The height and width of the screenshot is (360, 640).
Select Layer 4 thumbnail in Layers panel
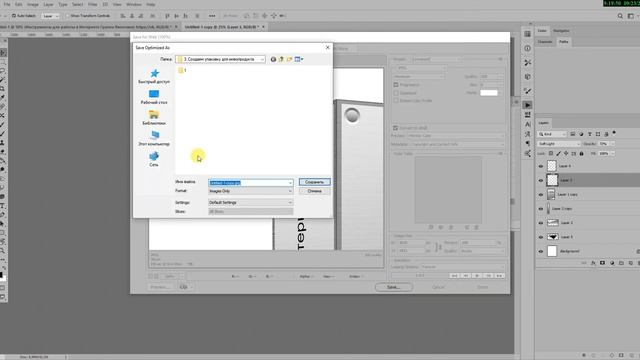coord(552,166)
